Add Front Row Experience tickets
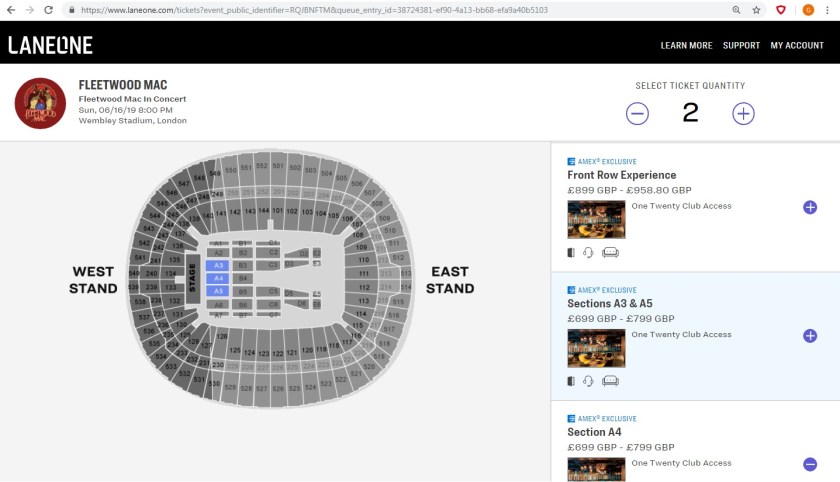 point(810,207)
